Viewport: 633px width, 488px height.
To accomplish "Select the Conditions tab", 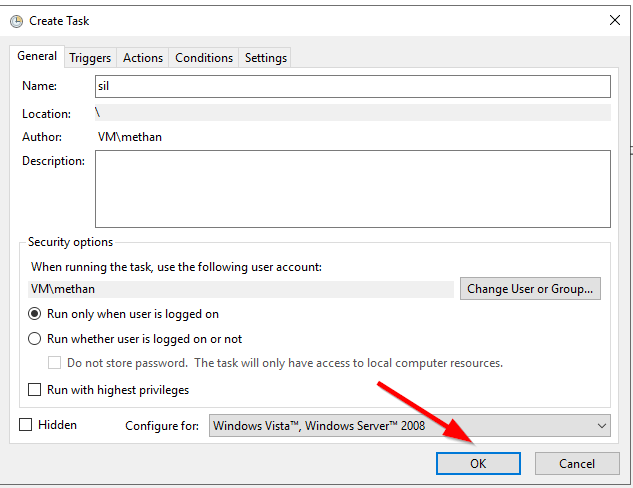I will (204, 58).
